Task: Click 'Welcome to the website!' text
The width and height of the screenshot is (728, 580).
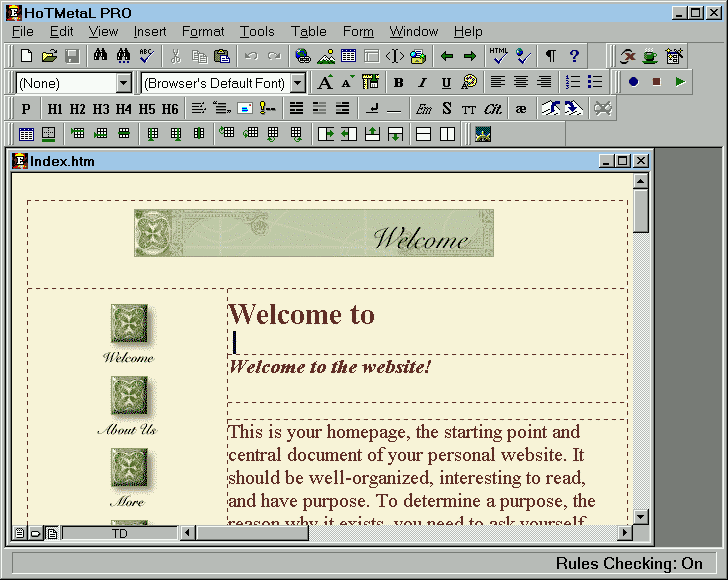Action: point(330,367)
